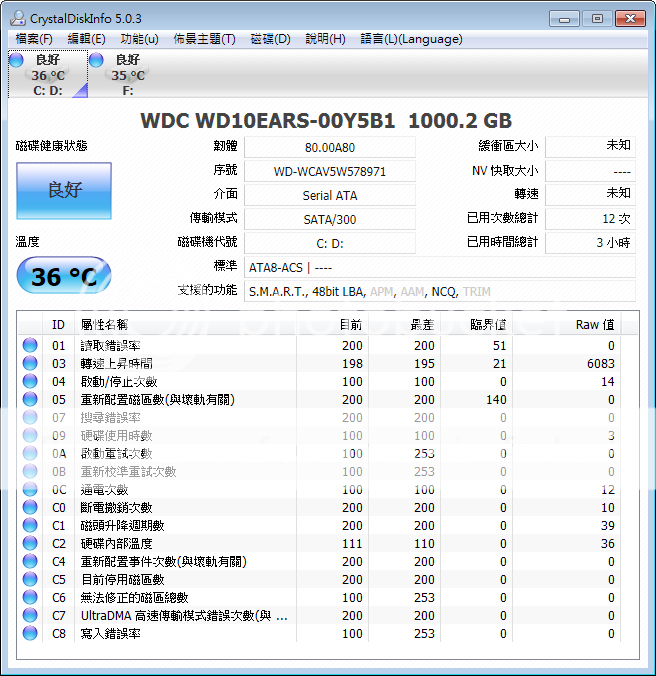Click the 序號 serial number field
Image resolution: width=656 pixels, height=676 pixels.
coord(329,171)
